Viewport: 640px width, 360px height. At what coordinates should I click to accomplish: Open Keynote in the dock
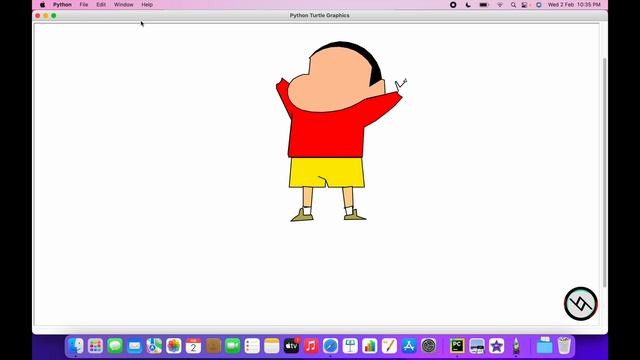(x=350, y=346)
